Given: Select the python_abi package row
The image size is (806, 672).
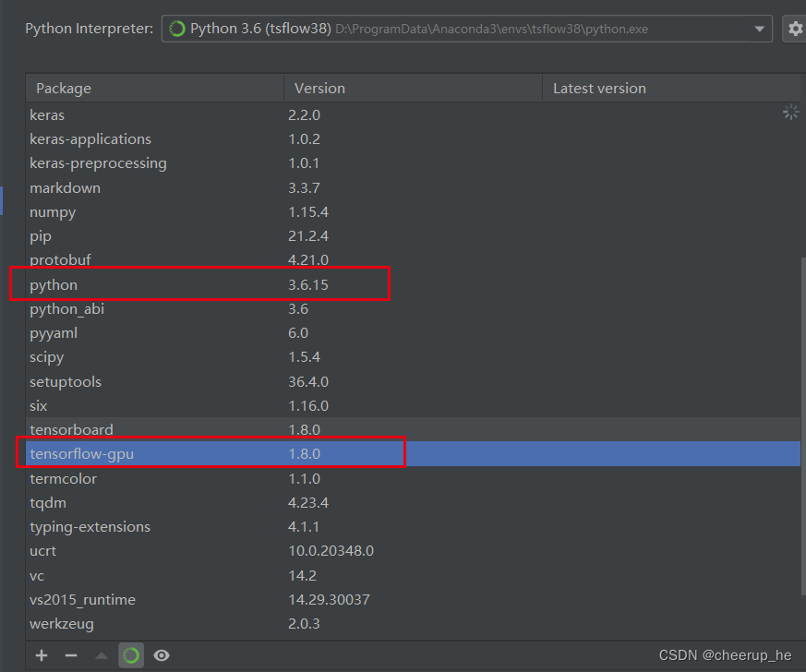Looking at the screenshot, I should 413,309.
